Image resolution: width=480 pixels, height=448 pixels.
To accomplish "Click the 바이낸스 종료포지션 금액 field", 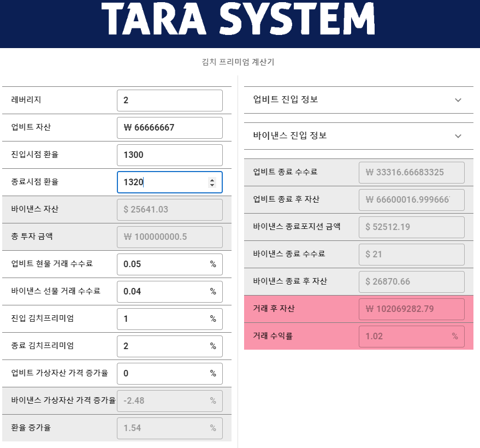I will pyautogui.click(x=411, y=227).
